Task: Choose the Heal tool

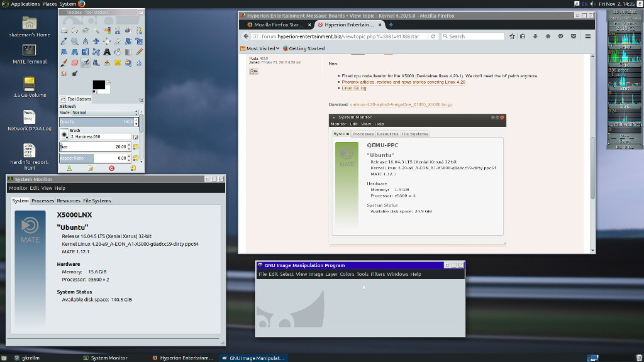Action: (x=118, y=63)
